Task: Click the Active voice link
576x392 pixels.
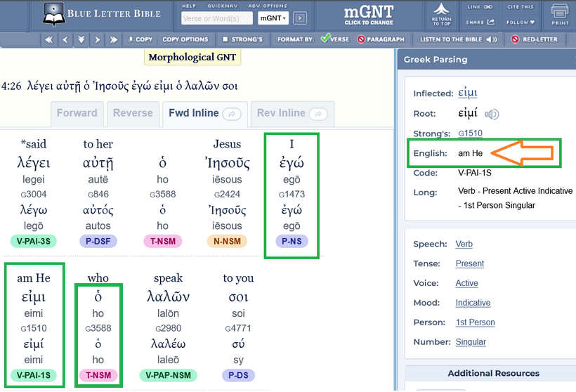Action: [467, 283]
